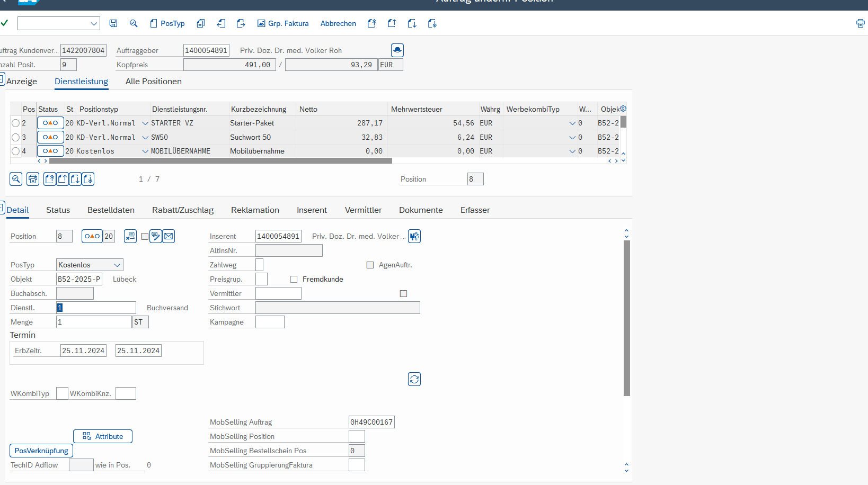This screenshot has width=868, height=485.
Task: Open the Reklamation tab
Action: pos(255,210)
